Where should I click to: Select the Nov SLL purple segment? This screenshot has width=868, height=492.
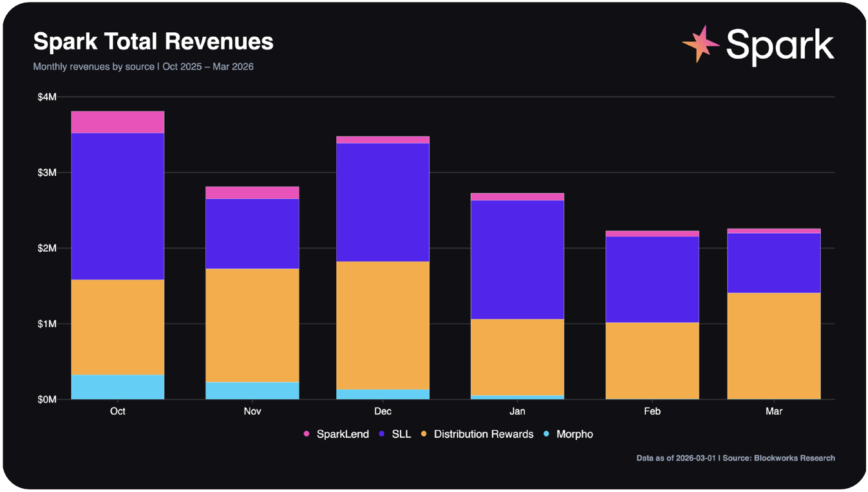(252, 234)
